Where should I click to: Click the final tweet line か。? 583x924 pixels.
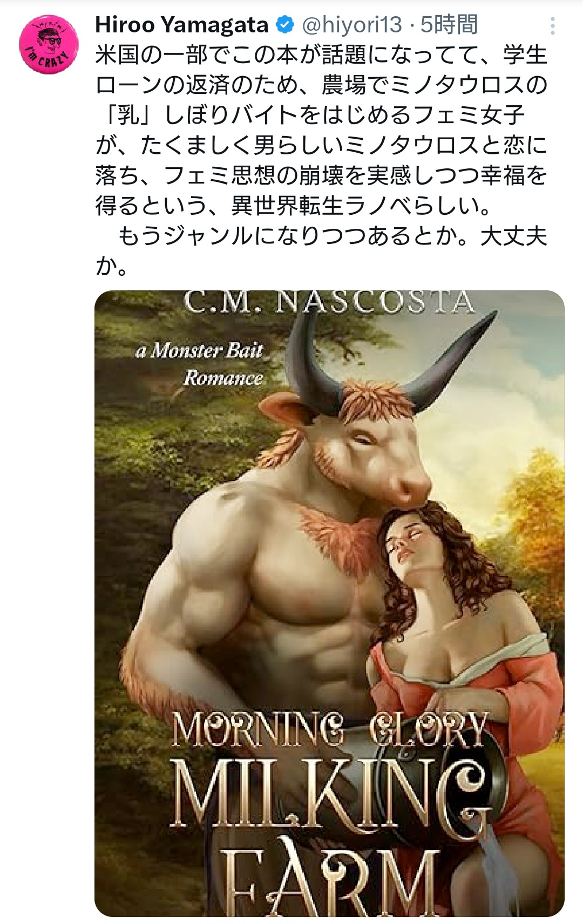(111, 266)
